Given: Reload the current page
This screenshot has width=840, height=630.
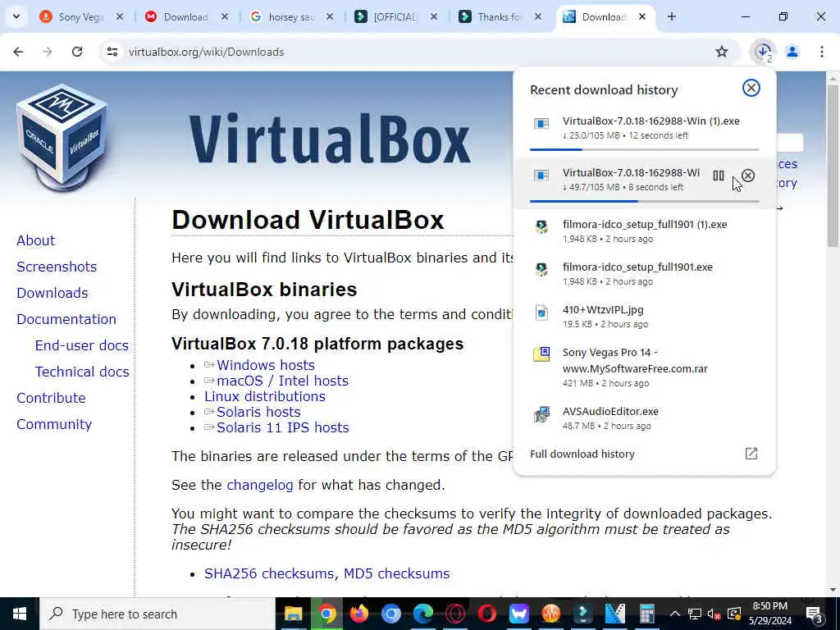Looking at the screenshot, I should pos(77,52).
